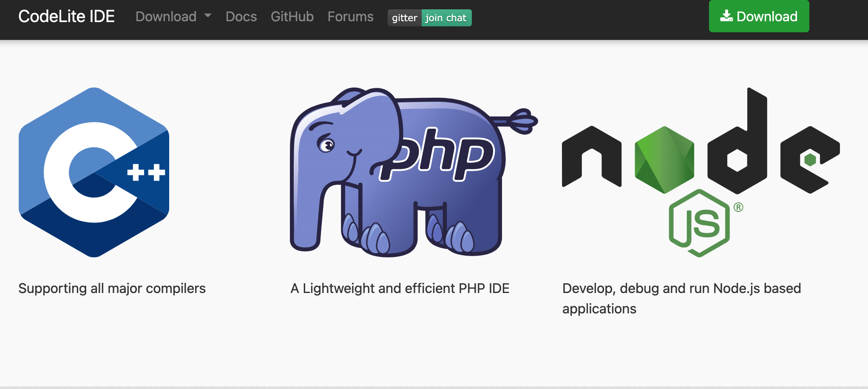
Task: Open the Docs menu item
Action: 241,17
